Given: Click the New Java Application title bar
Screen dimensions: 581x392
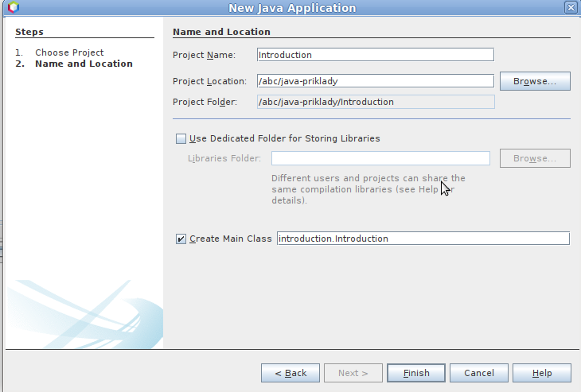Looking at the screenshot, I should (292, 8).
